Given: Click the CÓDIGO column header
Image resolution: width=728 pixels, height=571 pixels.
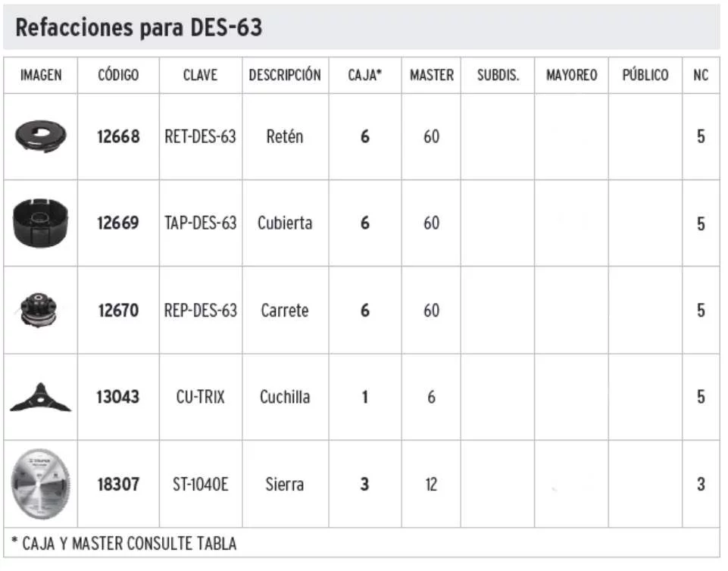Looking at the screenshot, I should (118, 75).
